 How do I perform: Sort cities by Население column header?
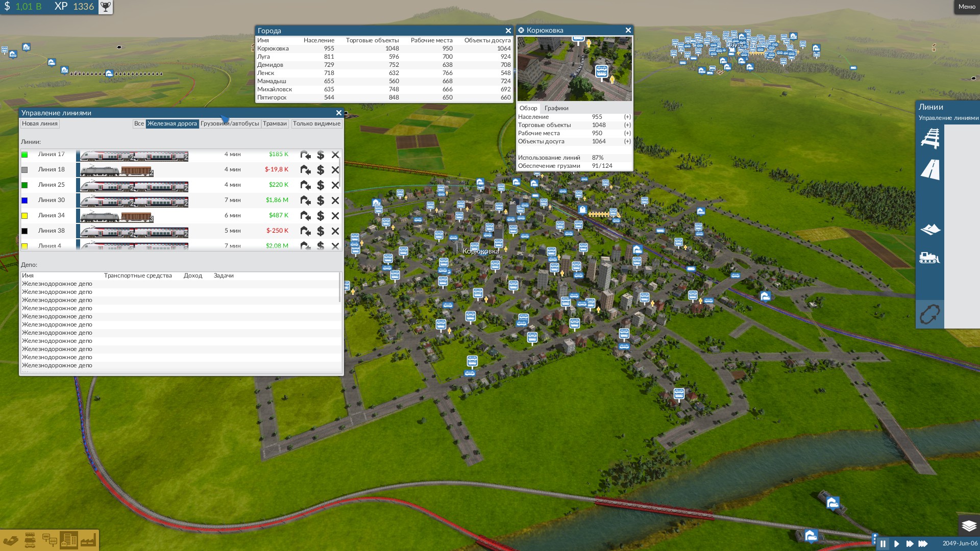pos(318,40)
